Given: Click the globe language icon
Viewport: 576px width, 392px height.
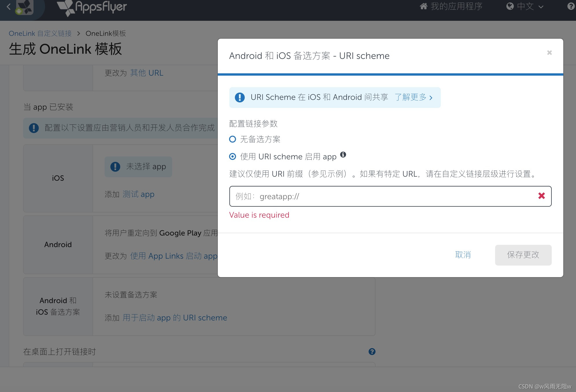Looking at the screenshot, I should tap(510, 6).
